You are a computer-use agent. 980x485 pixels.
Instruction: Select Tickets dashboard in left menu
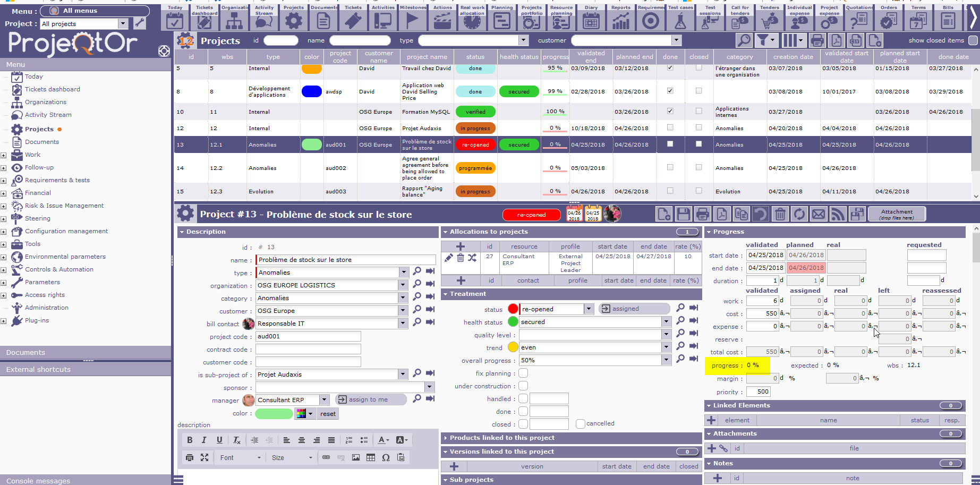52,89
